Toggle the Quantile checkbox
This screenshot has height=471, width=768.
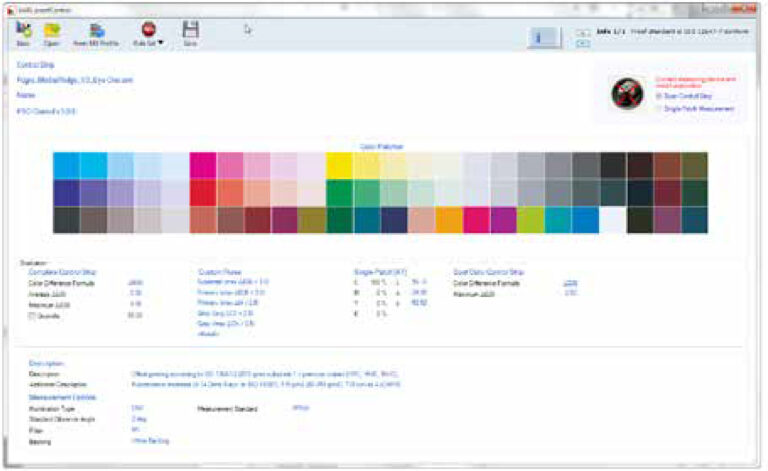pos(34,314)
